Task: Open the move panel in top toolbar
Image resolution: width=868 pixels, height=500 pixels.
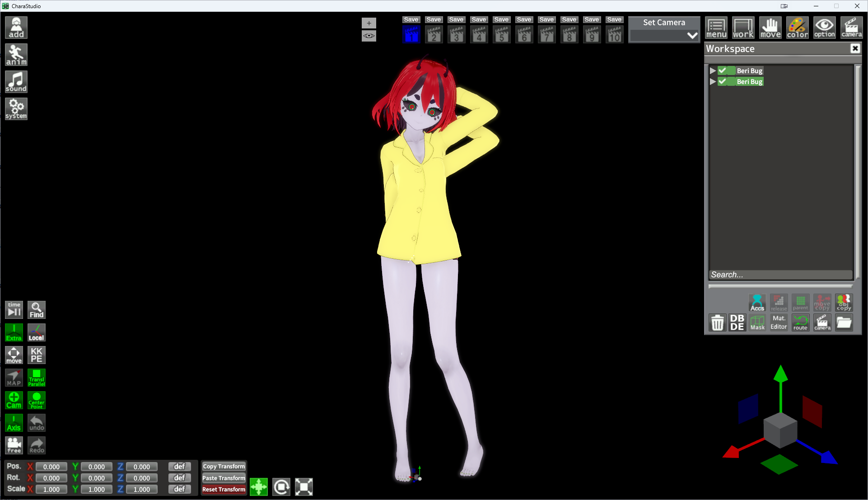Action: [x=770, y=28]
